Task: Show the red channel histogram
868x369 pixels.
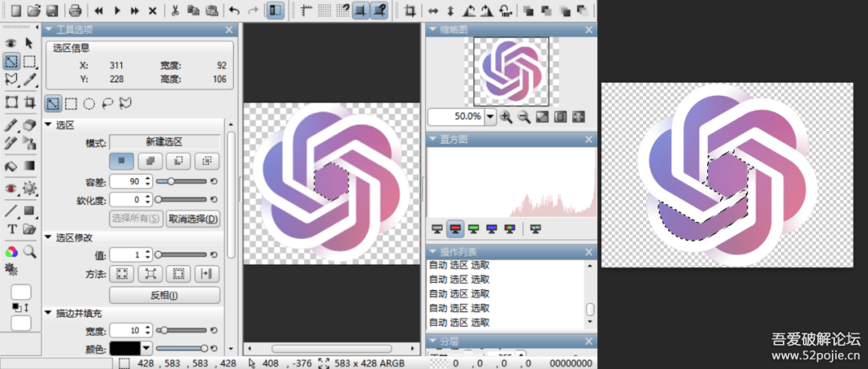Action: pos(456,228)
